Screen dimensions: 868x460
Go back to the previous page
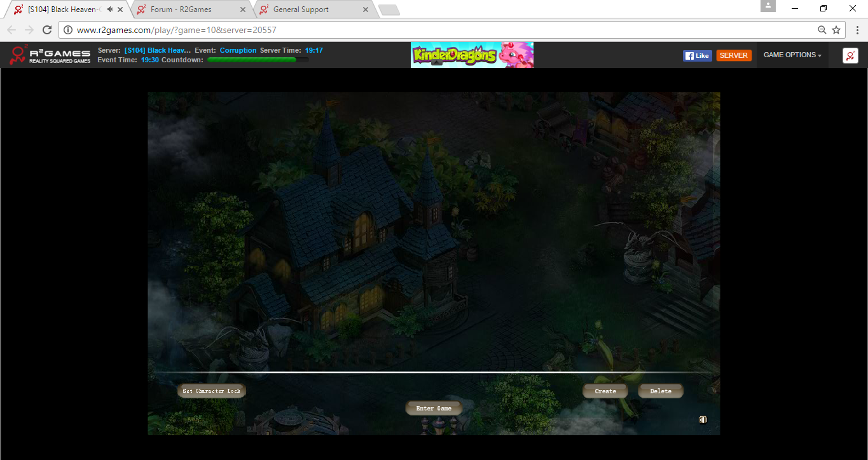[x=11, y=30]
